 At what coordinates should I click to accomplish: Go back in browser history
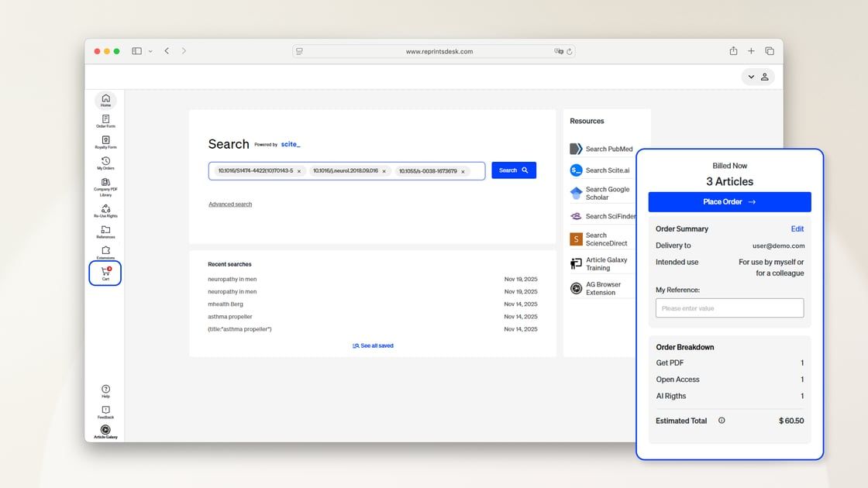click(167, 51)
